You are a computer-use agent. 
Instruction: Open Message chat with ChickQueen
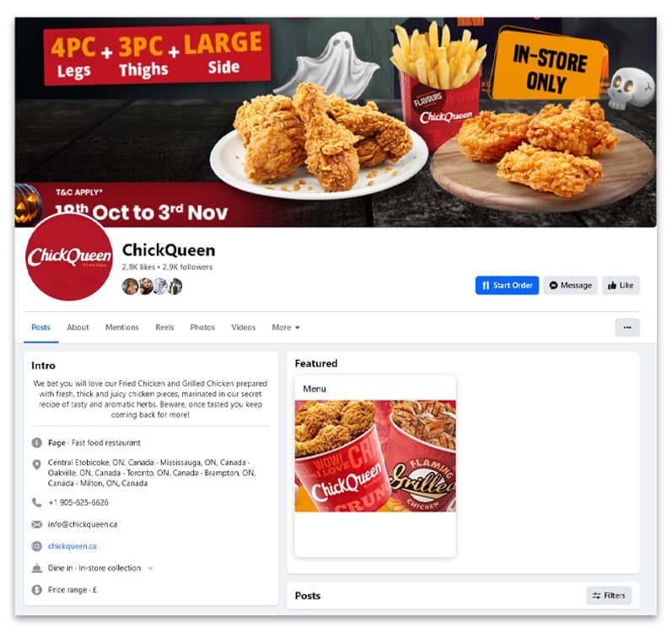pyautogui.click(x=571, y=285)
